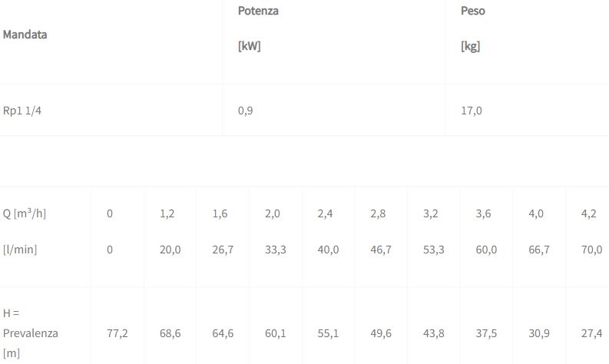This screenshot has height=364, width=609.
Task: Click the 17,0 weight value
Action: 471,111
